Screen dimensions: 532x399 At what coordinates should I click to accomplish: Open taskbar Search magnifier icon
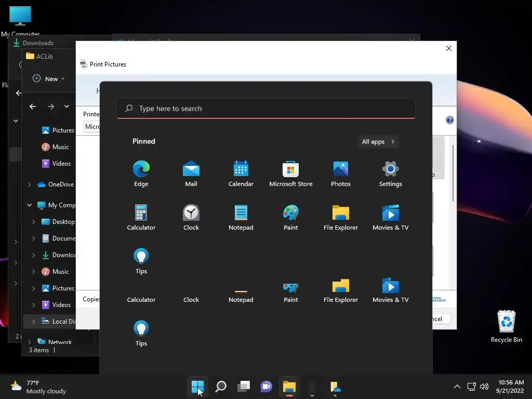click(x=220, y=387)
